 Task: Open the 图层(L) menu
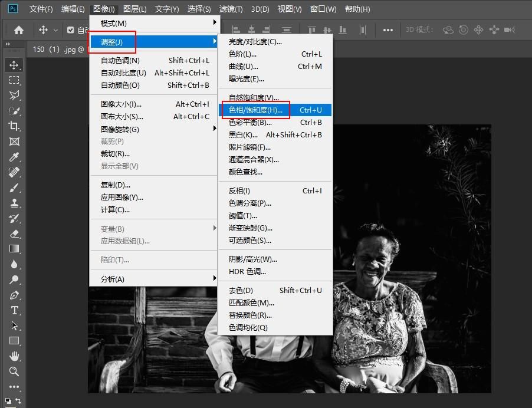pyautogui.click(x=134, y=9)
